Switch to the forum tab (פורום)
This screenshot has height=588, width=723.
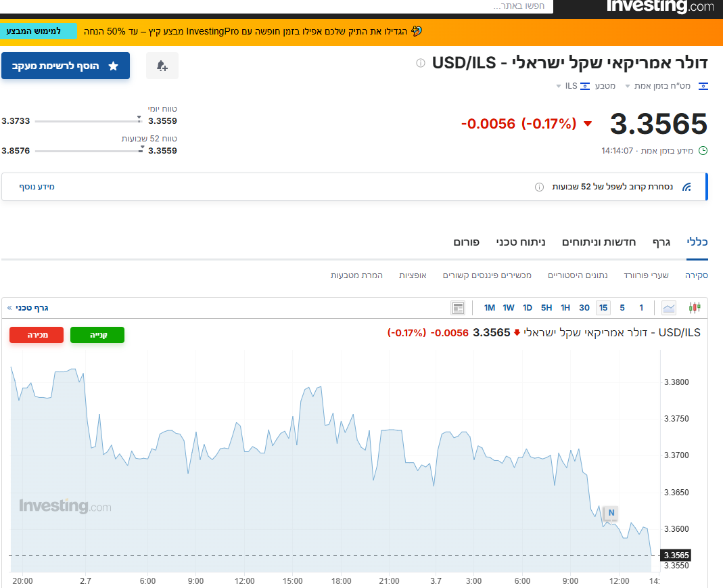(466, 242)
